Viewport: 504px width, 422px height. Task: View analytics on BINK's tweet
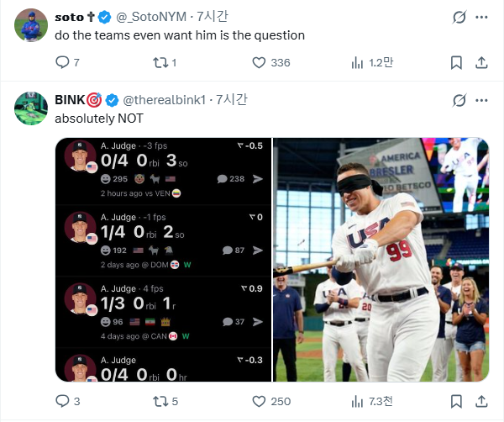tap(356, 401)
